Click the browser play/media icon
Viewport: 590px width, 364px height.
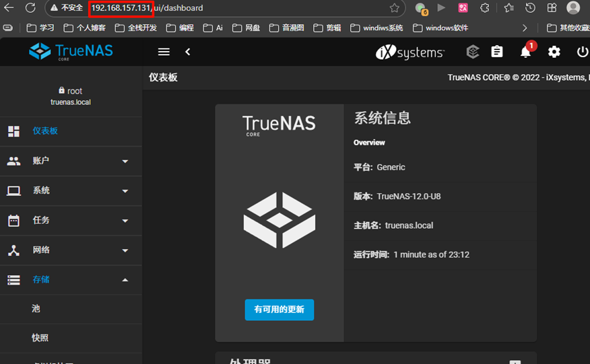tap(441, 8)
